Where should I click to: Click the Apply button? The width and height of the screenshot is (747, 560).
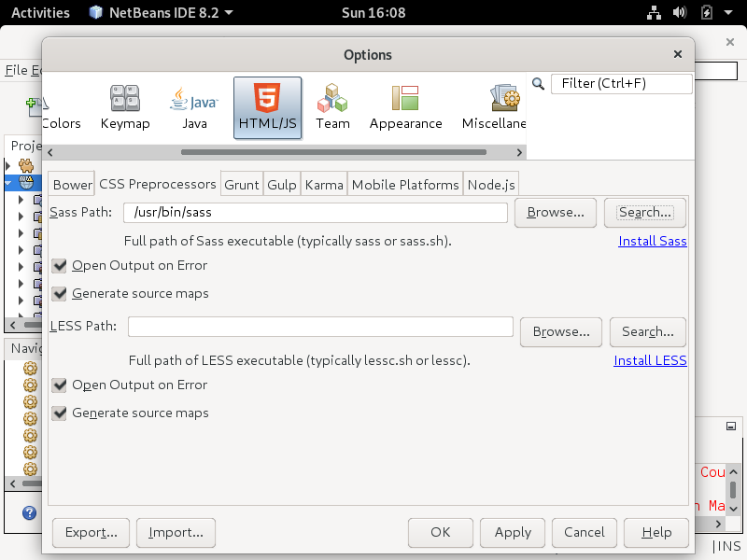513,532
